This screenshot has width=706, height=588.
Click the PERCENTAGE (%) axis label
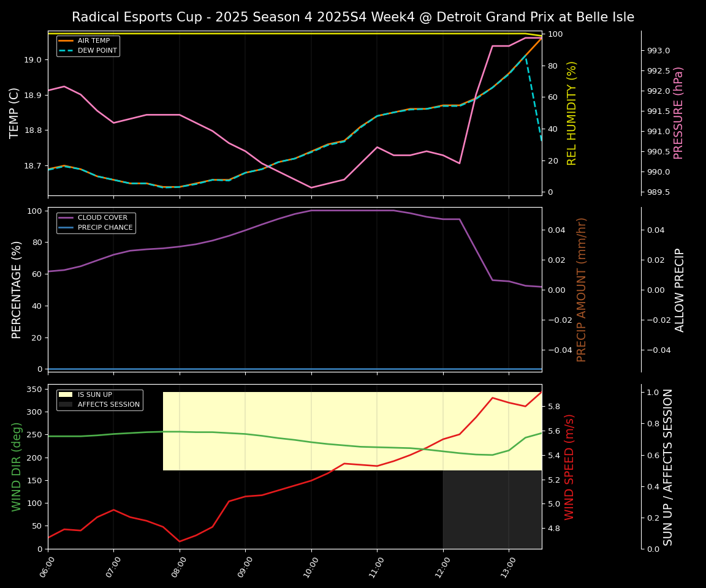17,289
